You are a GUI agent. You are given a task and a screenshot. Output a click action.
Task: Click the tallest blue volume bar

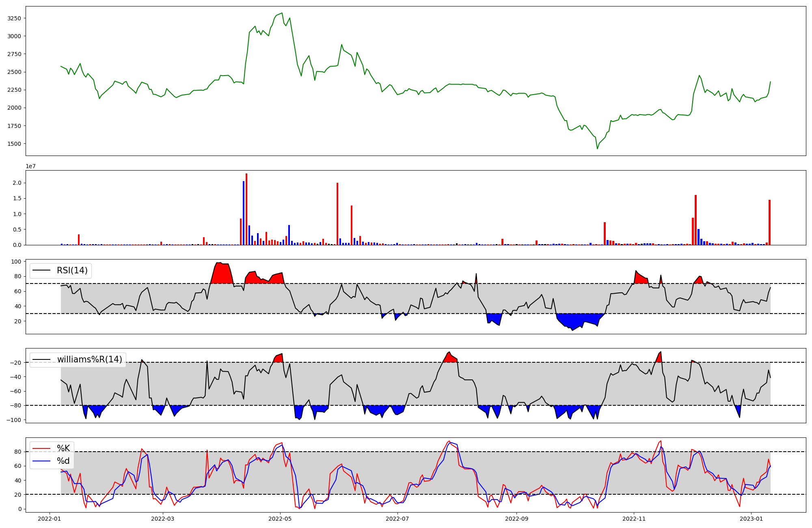[244, 213]
